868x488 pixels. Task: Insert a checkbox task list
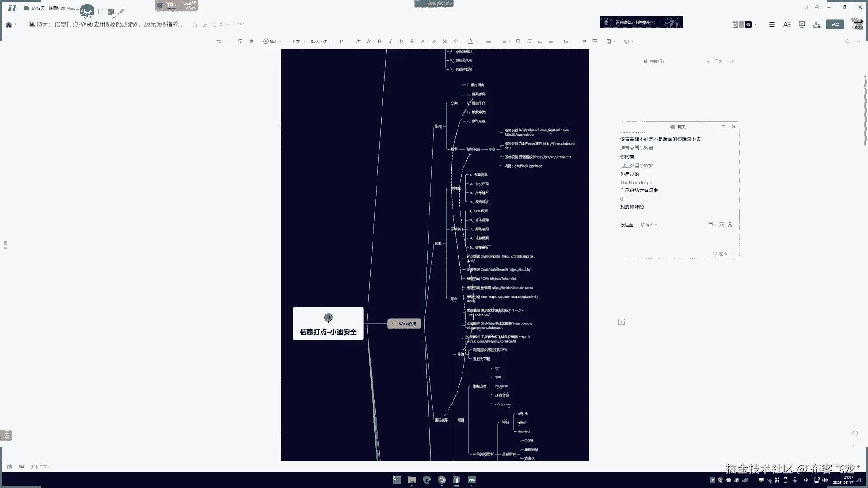click(518, 41)
